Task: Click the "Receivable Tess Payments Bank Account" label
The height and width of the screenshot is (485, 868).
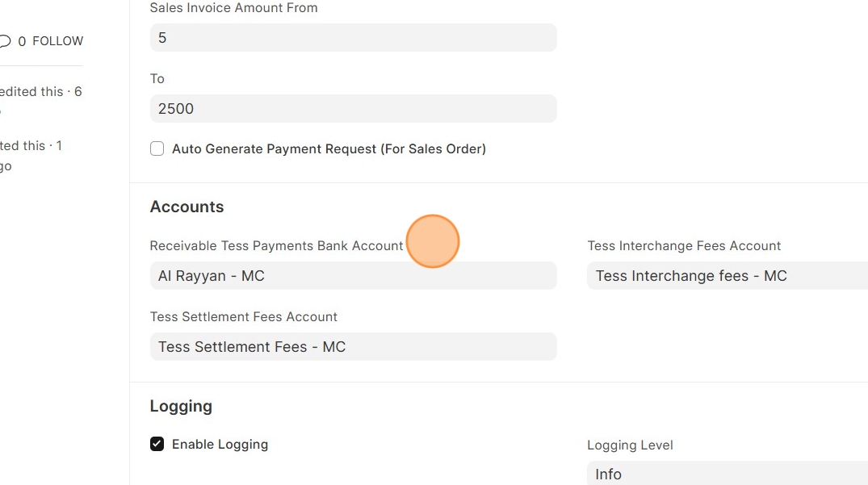Action: (x=276, y=246)
